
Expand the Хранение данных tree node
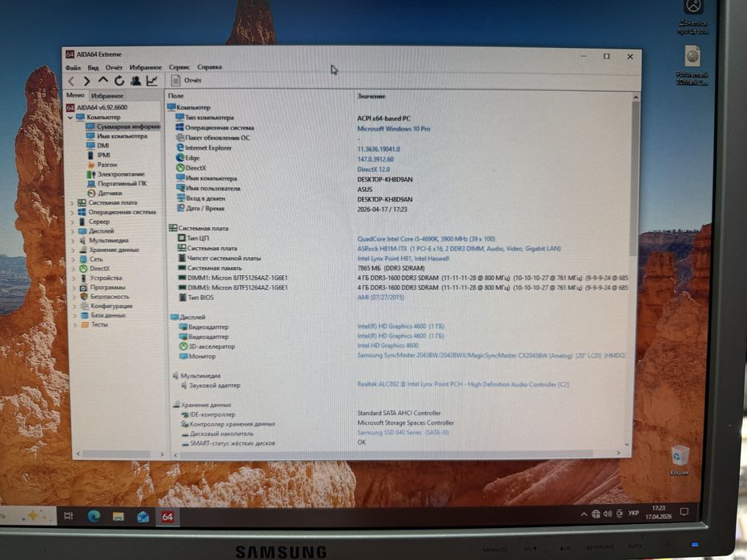pos(74,250)
